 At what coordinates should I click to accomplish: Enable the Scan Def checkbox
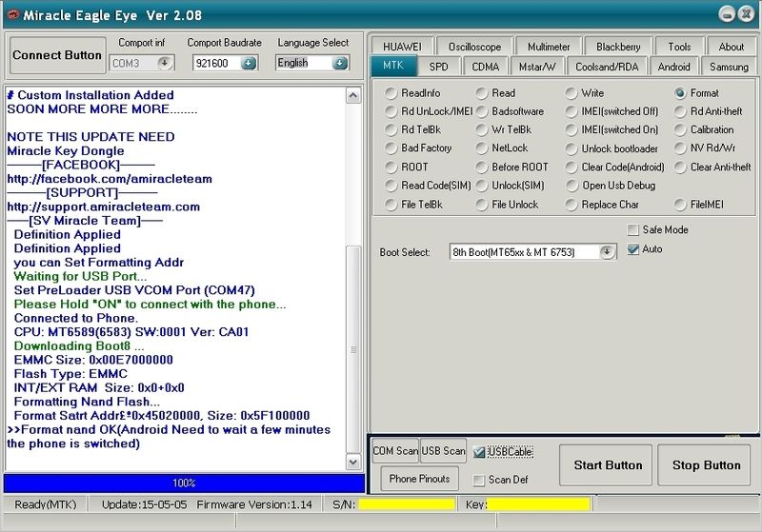click(x=479, y=480)
